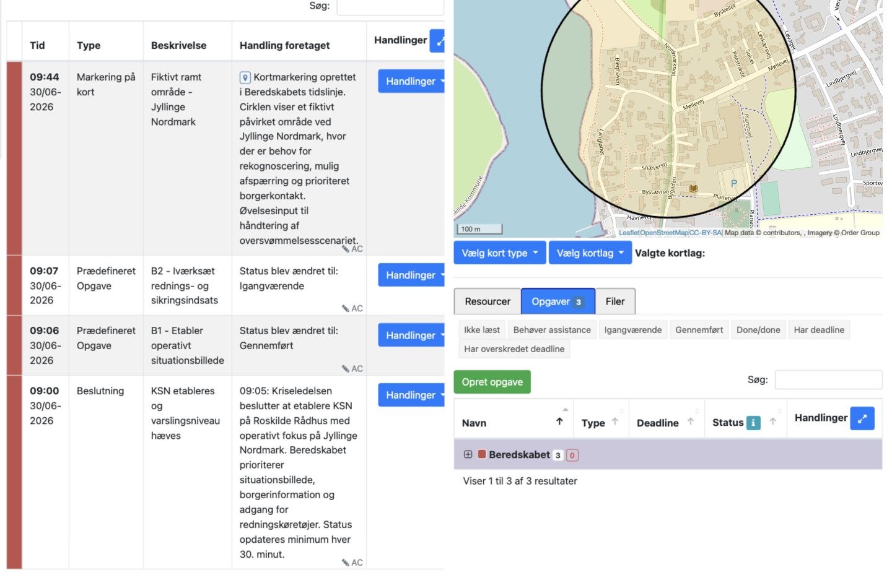The width and height of the screenshot is (892, 588).
Task: Click the red 0 count badge on Beredskabet
Action: 572,456
